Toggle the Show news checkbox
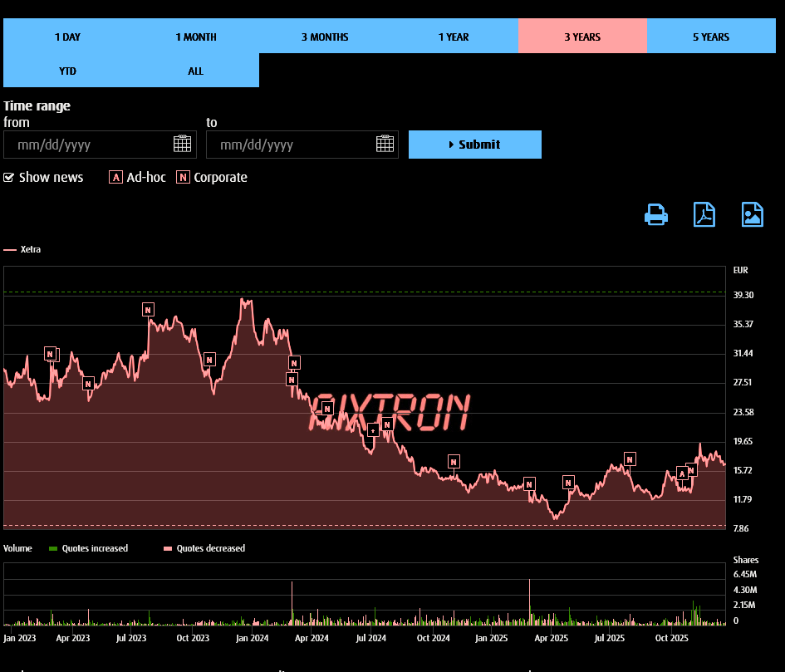This screenshot has width=785, height=672. (x=8, y=177)
